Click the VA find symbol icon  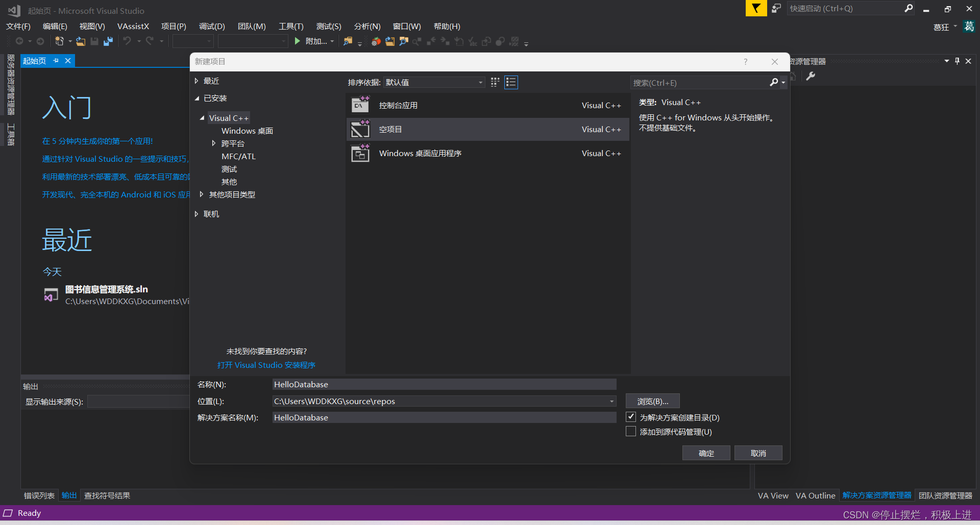pos(404,41)
